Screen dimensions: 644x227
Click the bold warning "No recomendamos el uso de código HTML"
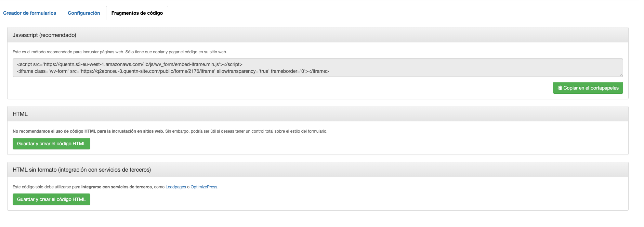click(54, 131)
